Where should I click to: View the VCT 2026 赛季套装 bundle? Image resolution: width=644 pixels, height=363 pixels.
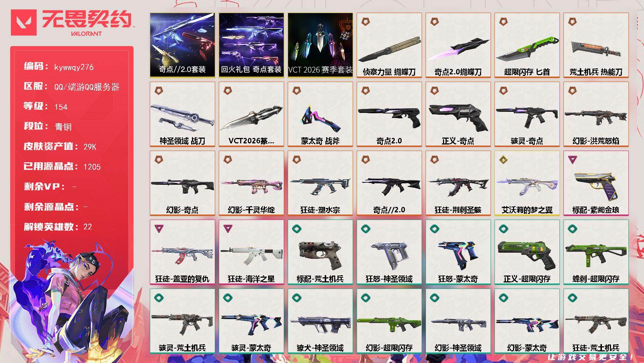click(320, 45)
